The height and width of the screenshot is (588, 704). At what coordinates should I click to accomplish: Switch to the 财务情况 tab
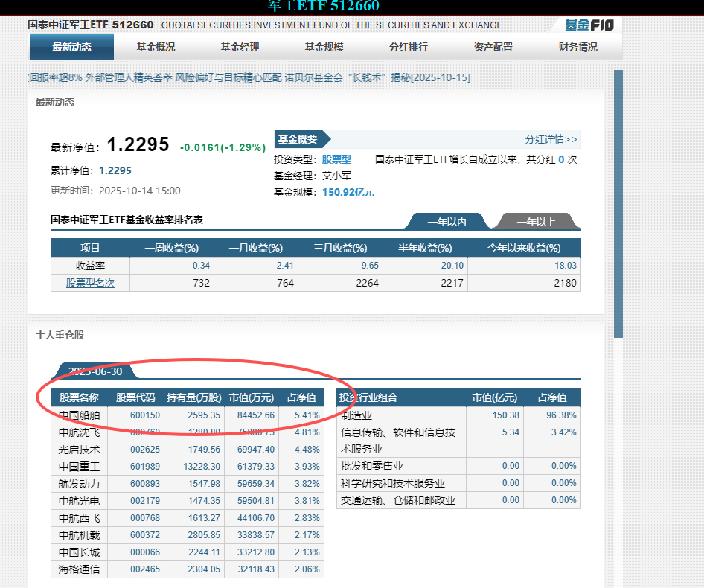tap(577, 47)
